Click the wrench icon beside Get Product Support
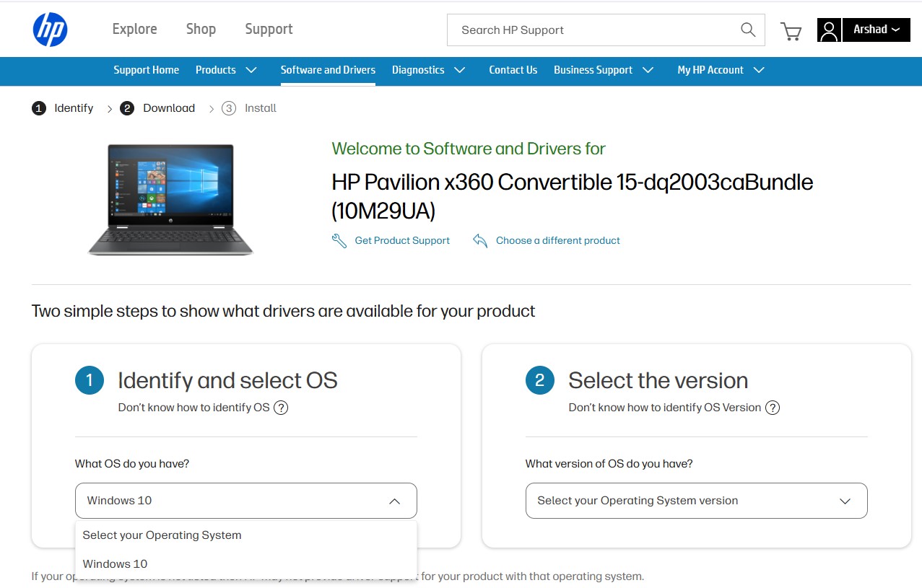Screen dimensions: 922x588 pyautogui.click(x=339, y=240)
